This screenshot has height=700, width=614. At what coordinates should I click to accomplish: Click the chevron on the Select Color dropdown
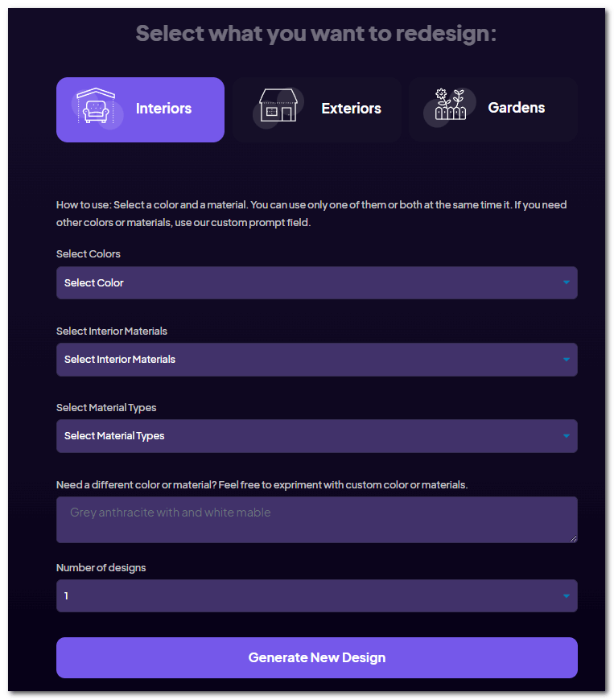pyautogui.click(x=567, y=282)
